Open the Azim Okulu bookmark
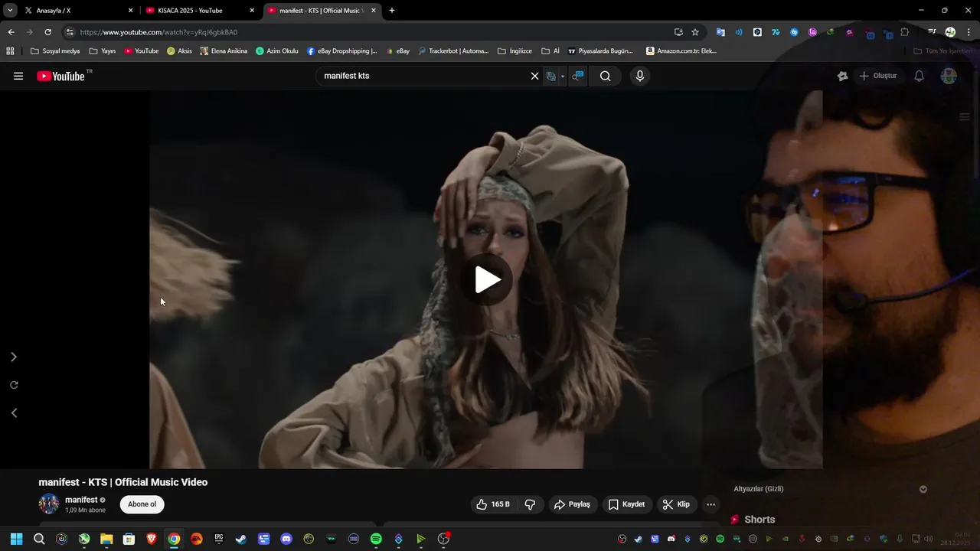The height and width of the screenshot is (551, 980). pos(276,51)
